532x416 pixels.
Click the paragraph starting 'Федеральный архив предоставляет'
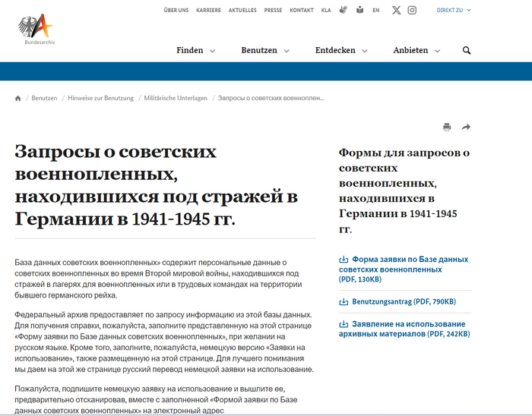164,342
